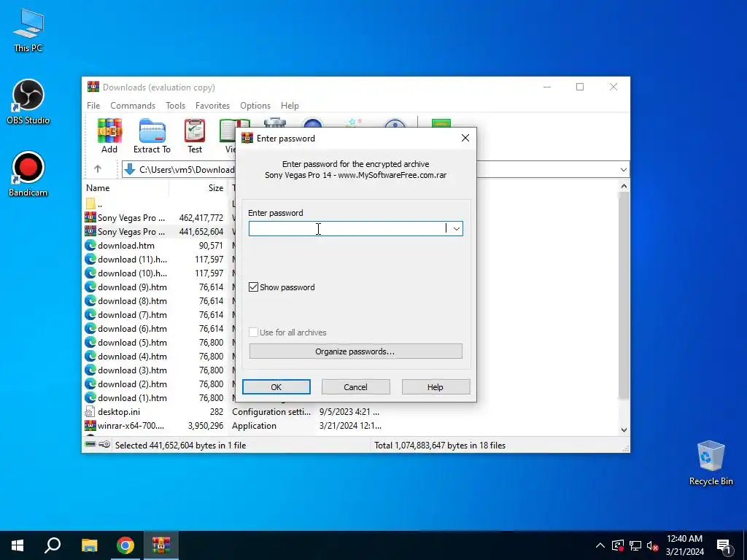This screenshot has height=560, width=747.
Task: Click the download.htm Edge file icon
Action: point(90,245)
